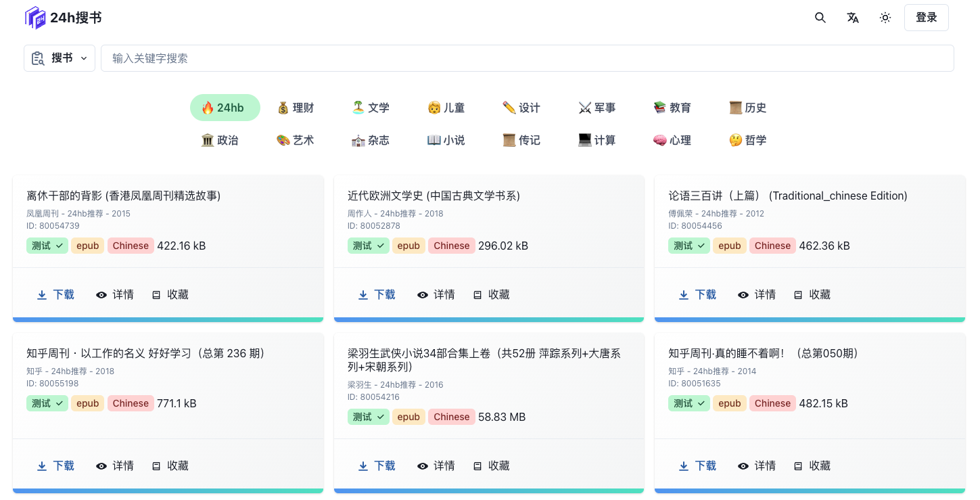
Task: Choose the 计算 category
Action: click(x=597, y=140)
